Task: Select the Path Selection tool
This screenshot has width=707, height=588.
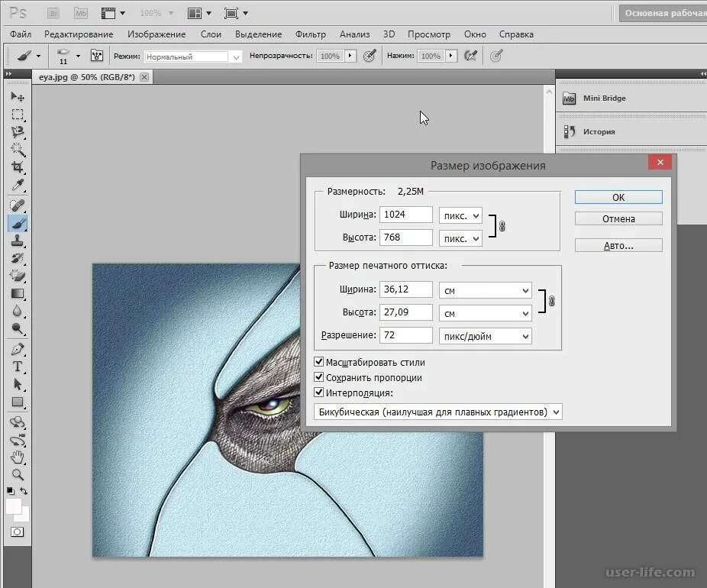Action: tap(18, 384)
